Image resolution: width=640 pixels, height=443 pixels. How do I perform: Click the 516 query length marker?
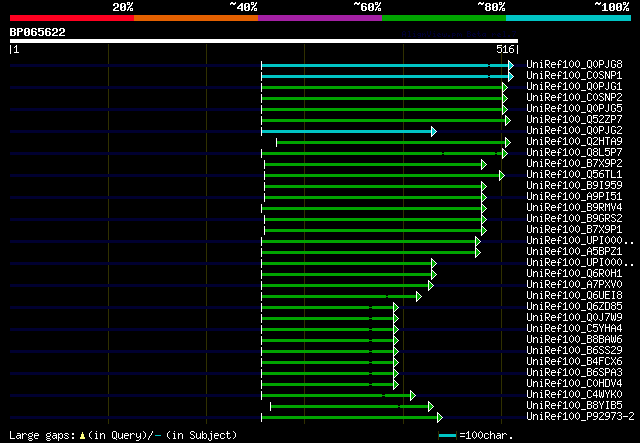505,49
